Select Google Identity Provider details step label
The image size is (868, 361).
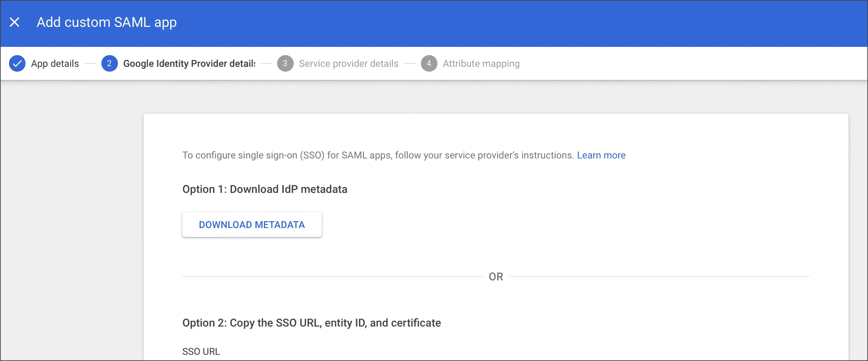(189, 64)
